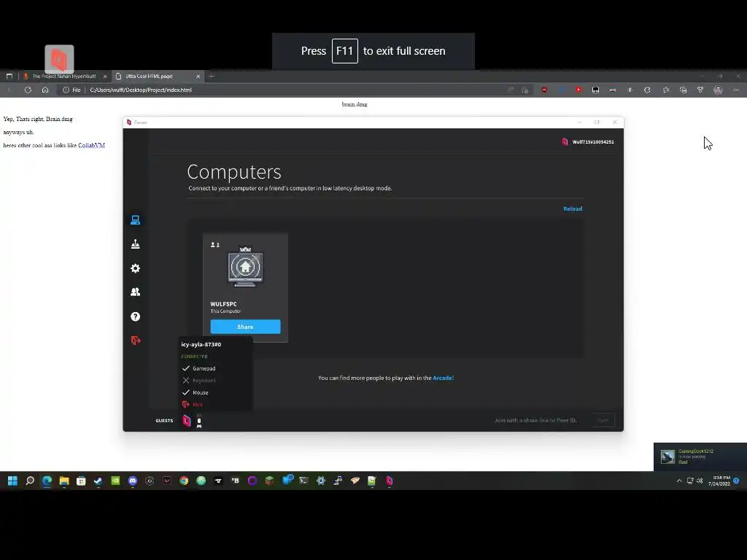The width and height of the screenshot is (747, 560).
Task: Open the NVIDIA taskbar icon
Action: tap(115, 481)
